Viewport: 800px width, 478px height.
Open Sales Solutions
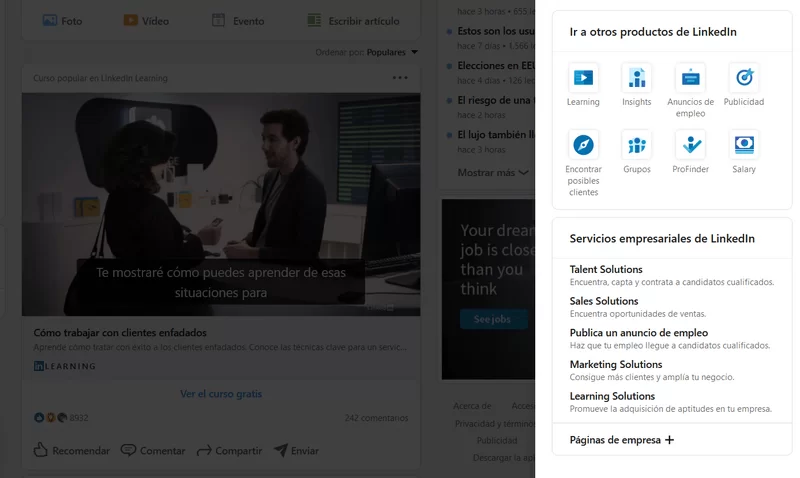pyautogui.click(x=604, y=301)
